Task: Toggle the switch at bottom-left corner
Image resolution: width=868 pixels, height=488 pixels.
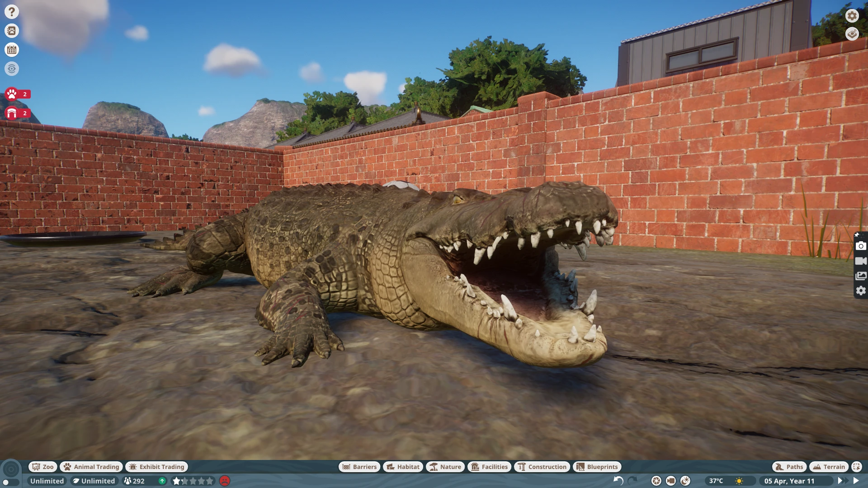Action: pyautogui.click(x=10, y=483)
